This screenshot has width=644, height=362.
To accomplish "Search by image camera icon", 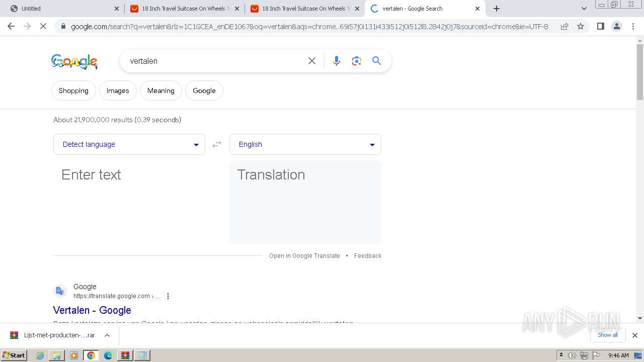I will point(357,61).
